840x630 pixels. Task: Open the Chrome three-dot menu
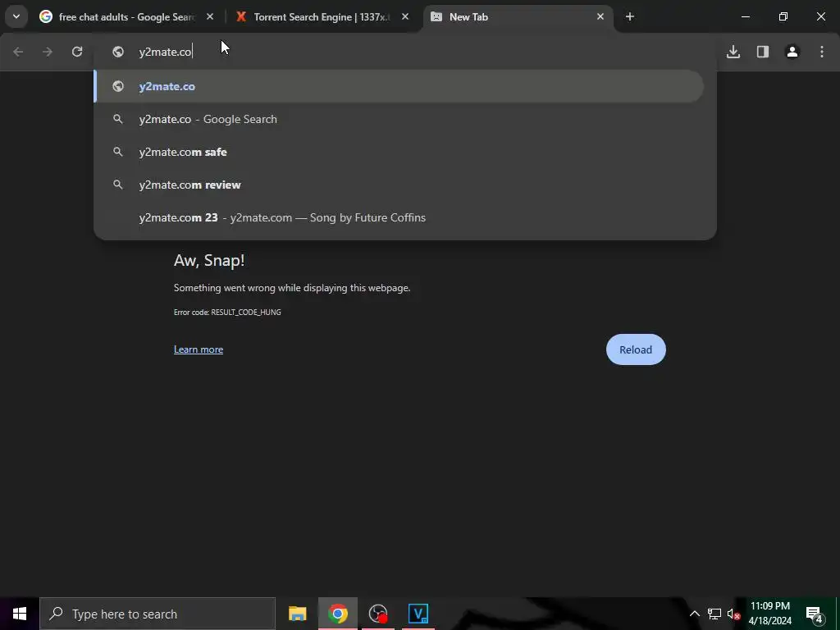coord(822,52)
